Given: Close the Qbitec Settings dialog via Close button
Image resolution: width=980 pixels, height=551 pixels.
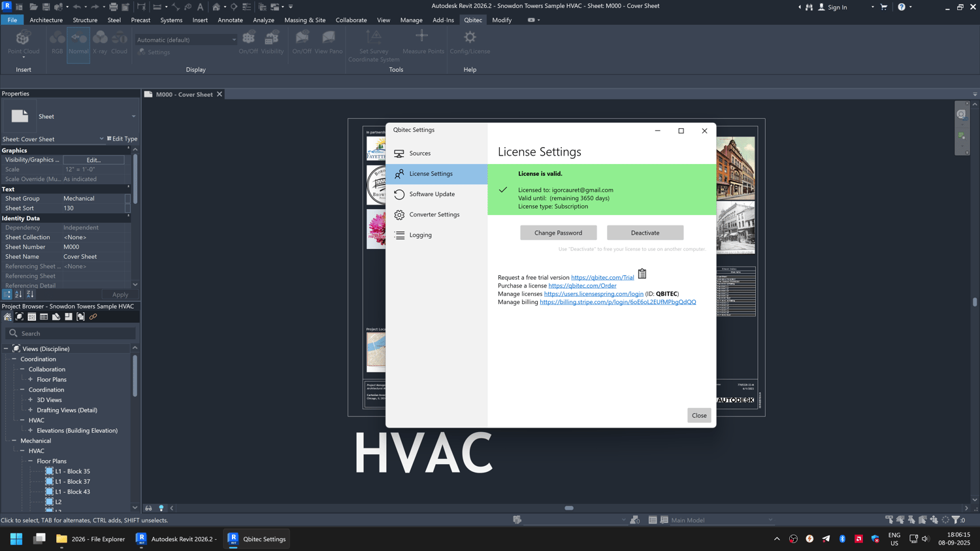Looking at the screenshot, I should [699, 416].
